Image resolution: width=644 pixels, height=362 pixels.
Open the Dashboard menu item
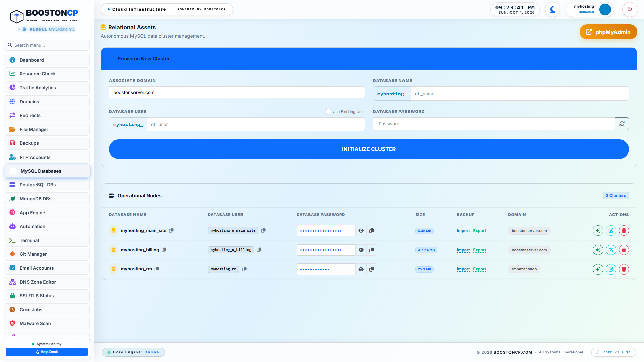click(47, 60)
